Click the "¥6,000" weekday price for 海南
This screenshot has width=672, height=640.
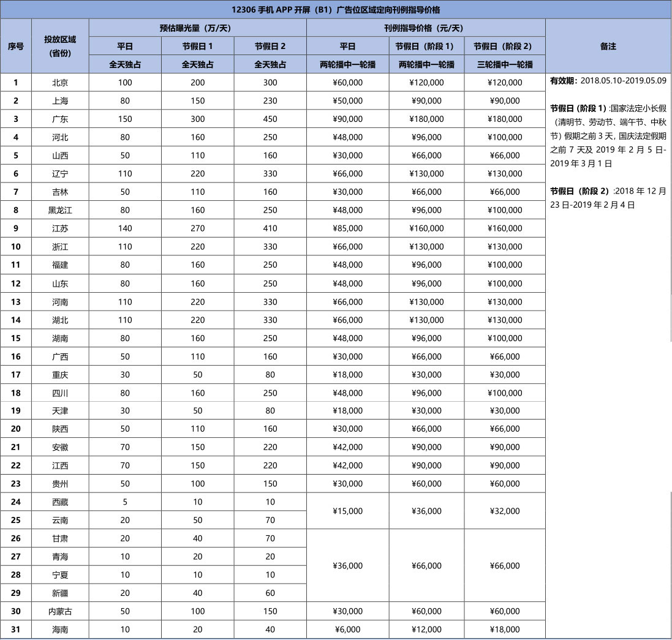(x=347, y=630)
